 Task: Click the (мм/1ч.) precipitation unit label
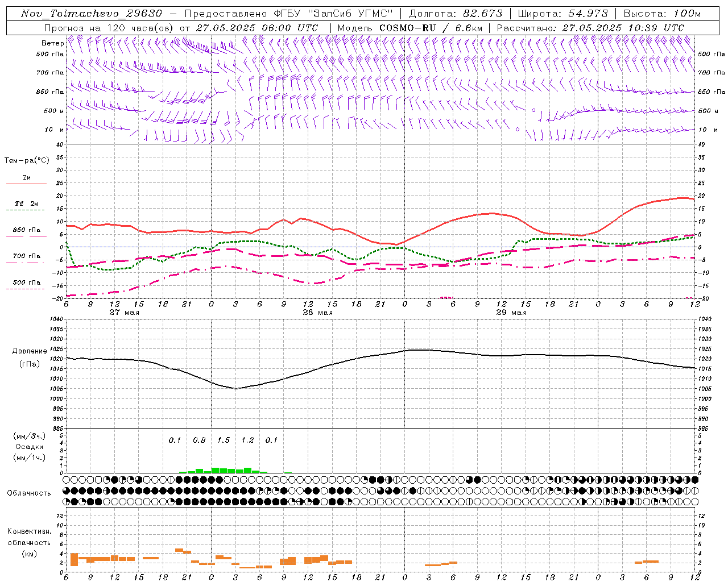(29, 458)
